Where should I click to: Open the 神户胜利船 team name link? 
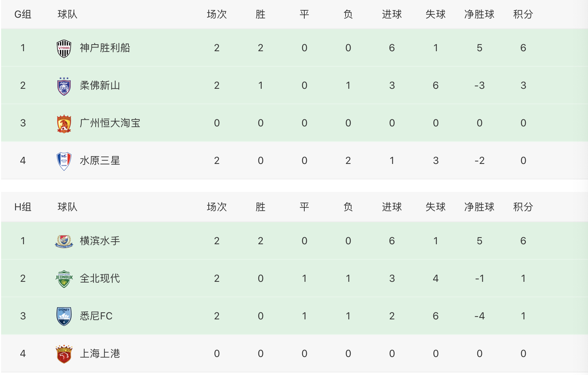pos(105,48)
